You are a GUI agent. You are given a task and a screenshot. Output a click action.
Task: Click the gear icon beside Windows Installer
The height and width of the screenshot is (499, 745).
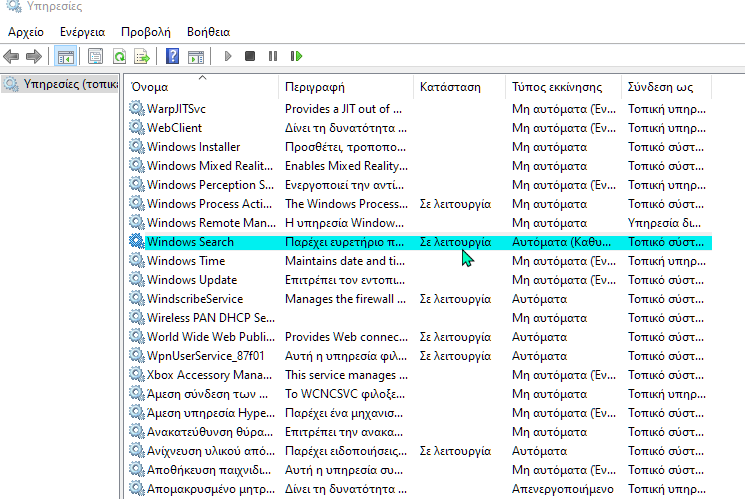pyautogui.click(x=137, y=146)
